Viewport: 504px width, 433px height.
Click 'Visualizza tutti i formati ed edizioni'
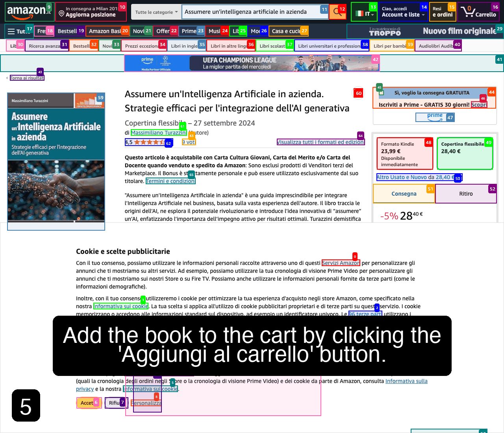(321, 142)
